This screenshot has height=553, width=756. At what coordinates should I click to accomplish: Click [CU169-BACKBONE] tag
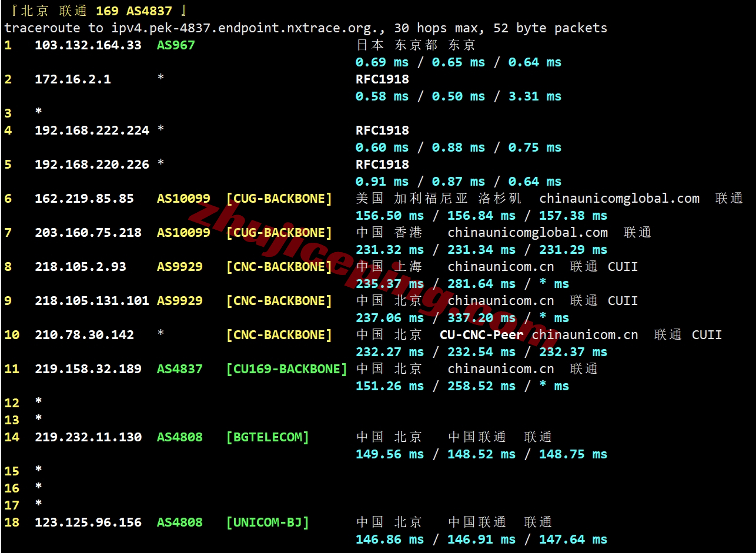[x=287, y=368]
